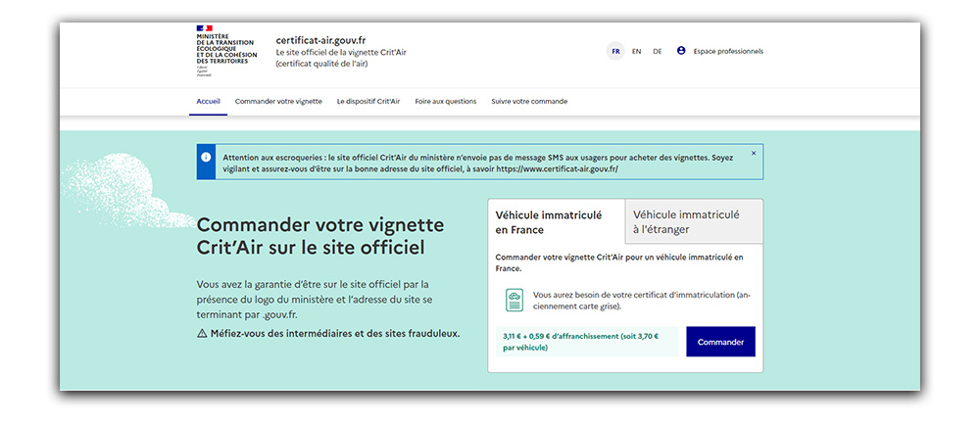Click the certificat-air.gouv.fr site title
Image resolution: width=980 pixels, height=423 pixels.
click(x=320, y=40)
